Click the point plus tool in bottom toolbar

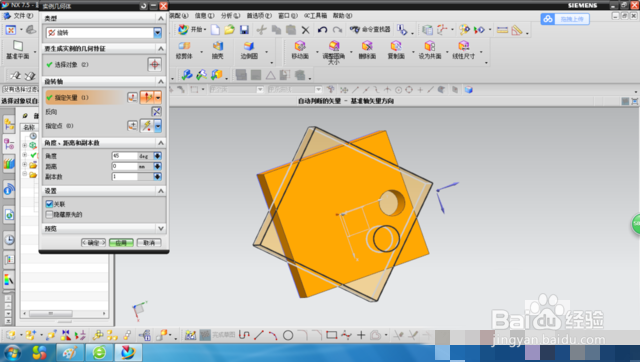click(x=361, y=335)
